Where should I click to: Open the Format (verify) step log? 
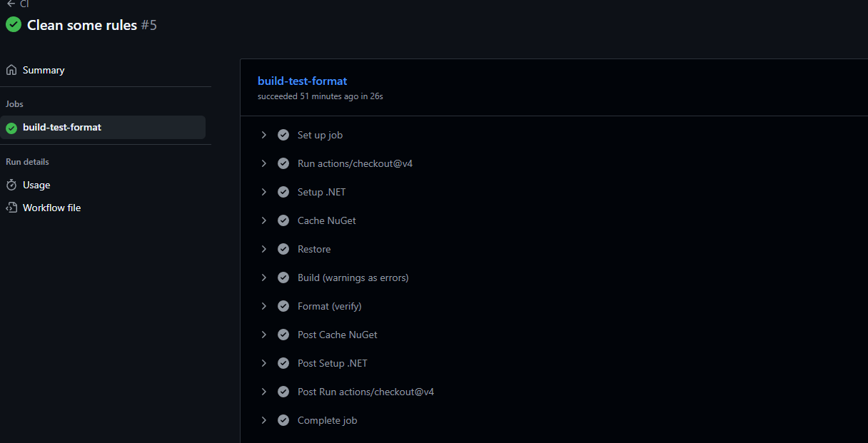tap(329, 306)
